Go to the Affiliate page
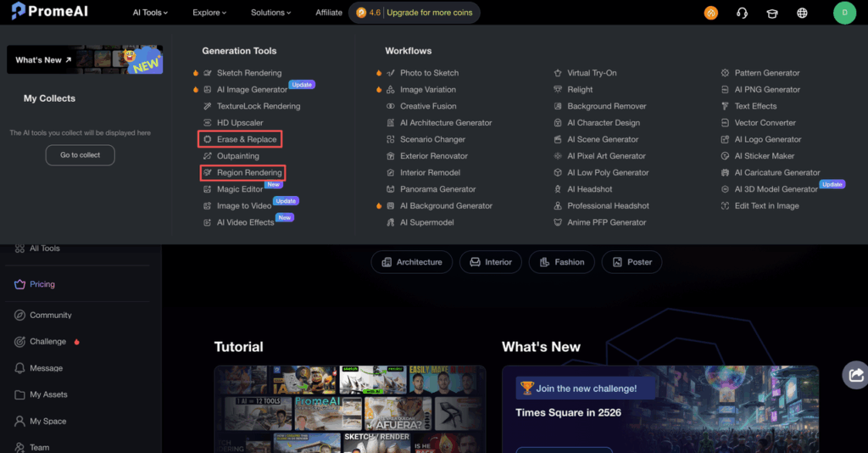Viewport: 868px width, 453px height. click(329, 12)
